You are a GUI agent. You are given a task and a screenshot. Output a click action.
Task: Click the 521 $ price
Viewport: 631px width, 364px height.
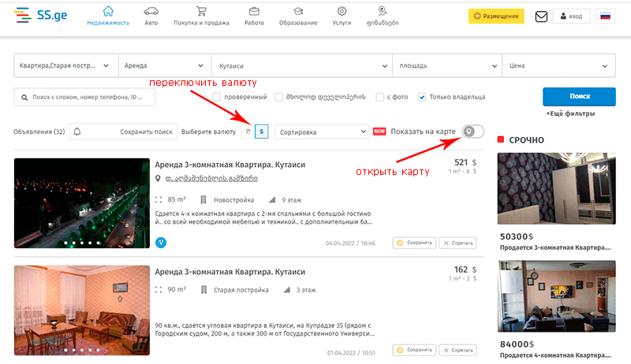coord(465,162)
